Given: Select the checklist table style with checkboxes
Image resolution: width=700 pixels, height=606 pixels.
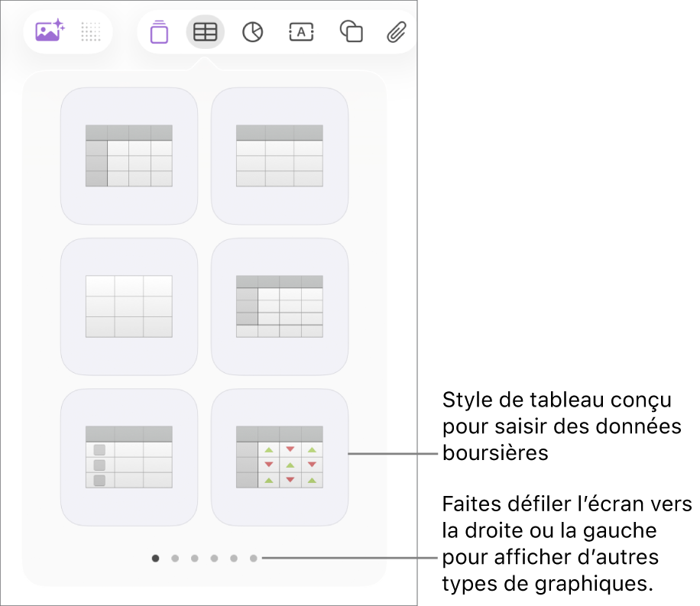Looking at the screenshot, I should (x=129, y=457).
